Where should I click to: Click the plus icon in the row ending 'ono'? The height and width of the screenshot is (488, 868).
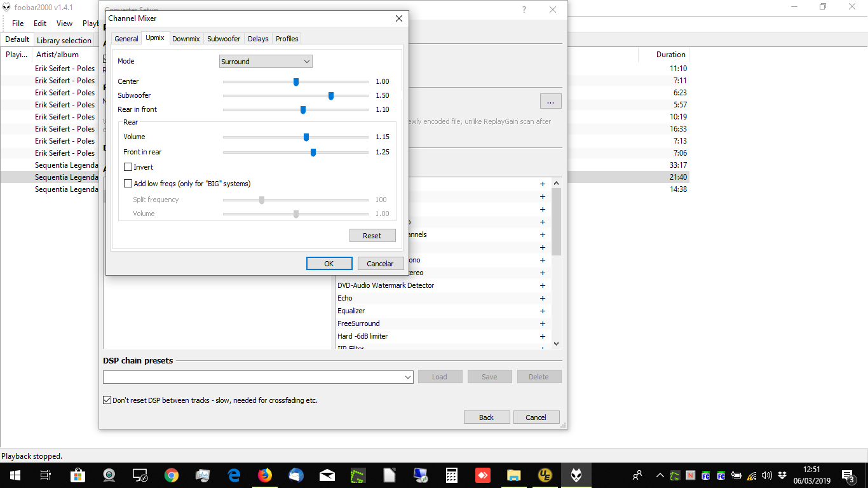pyautogui.click(x=543, y=260)
